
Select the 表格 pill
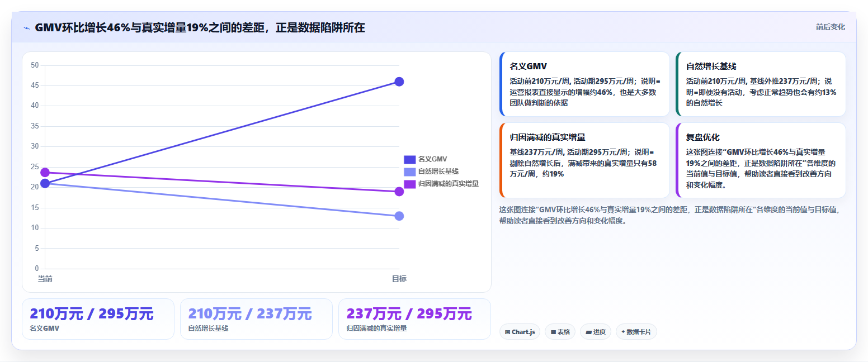[560, 332]
